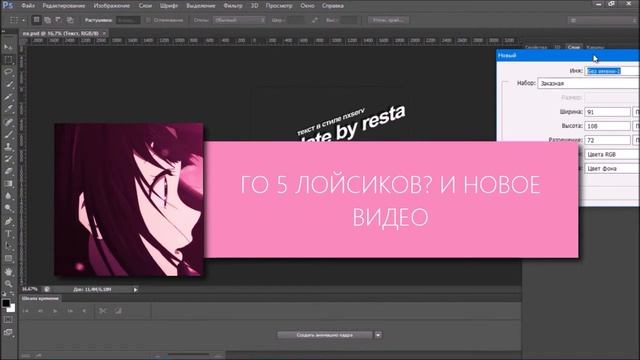Click the timeline zoom slider at bottom
Screen dimensions: 640x360
(189, 355)
